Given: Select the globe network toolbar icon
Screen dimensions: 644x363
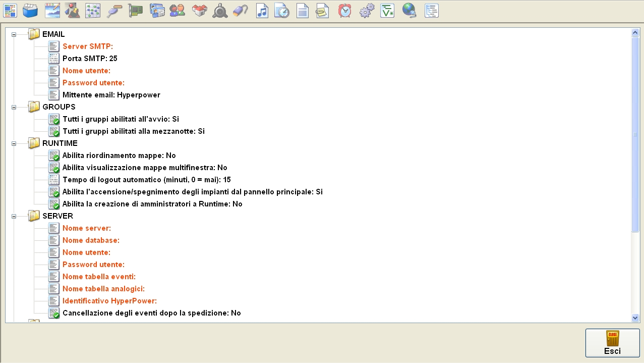Looking at the screenshot, I should 409,11.
